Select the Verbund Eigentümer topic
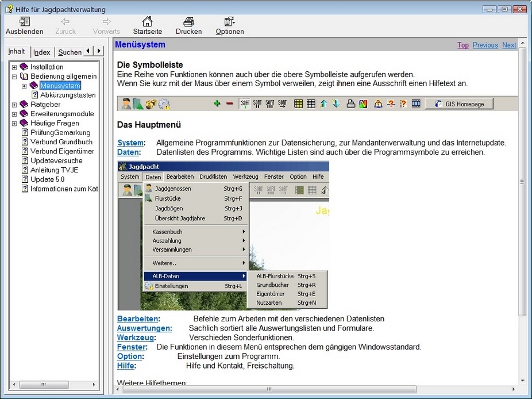The image size is (532, 399). coord(62,151)
